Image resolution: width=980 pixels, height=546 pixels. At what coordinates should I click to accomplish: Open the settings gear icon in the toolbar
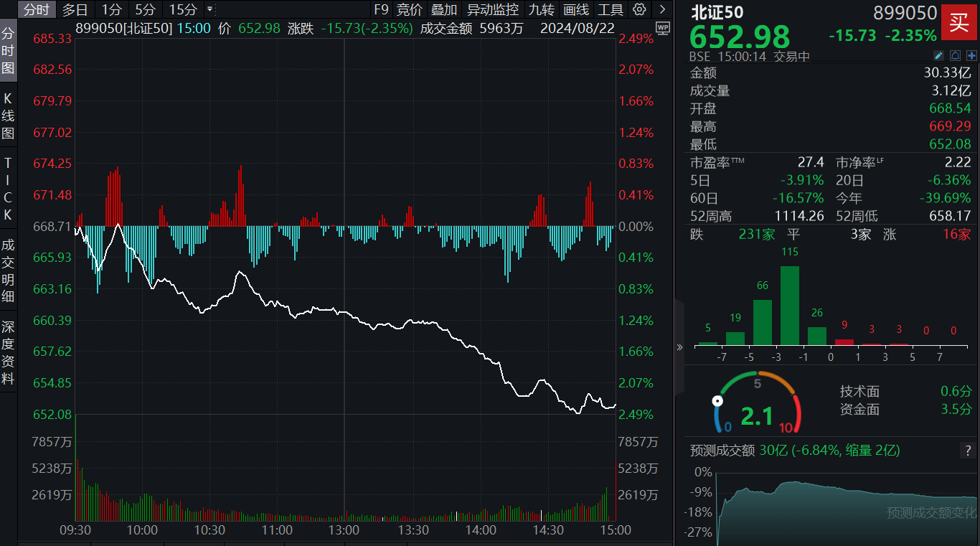(x=639, y=10)
